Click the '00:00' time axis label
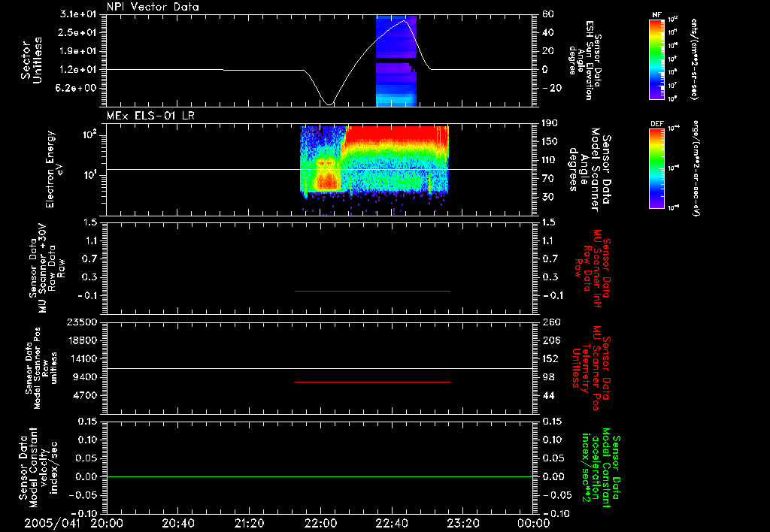Image resolution: width=770 pixels, height=532 pixels. coord(533,524)
